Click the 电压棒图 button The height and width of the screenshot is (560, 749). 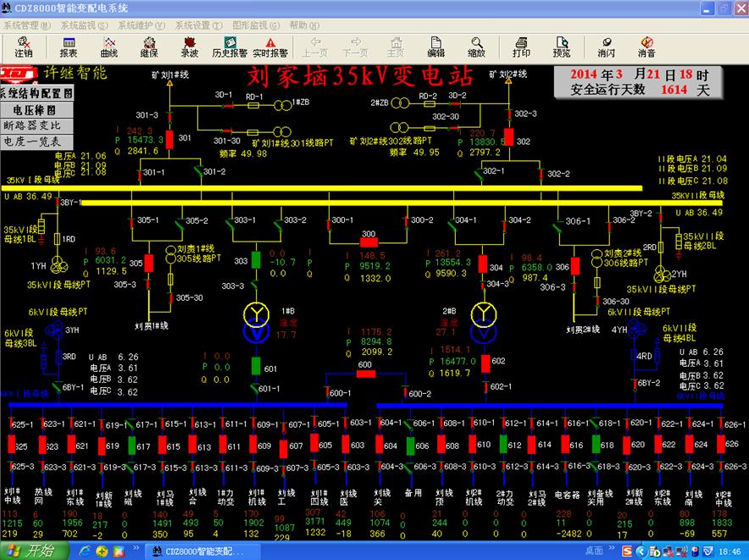tap(34, 109)
